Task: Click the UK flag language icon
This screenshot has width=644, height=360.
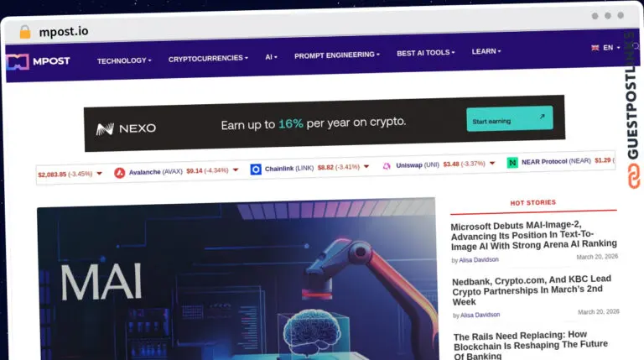Action: pyautogui.click(x=595, y=48)
